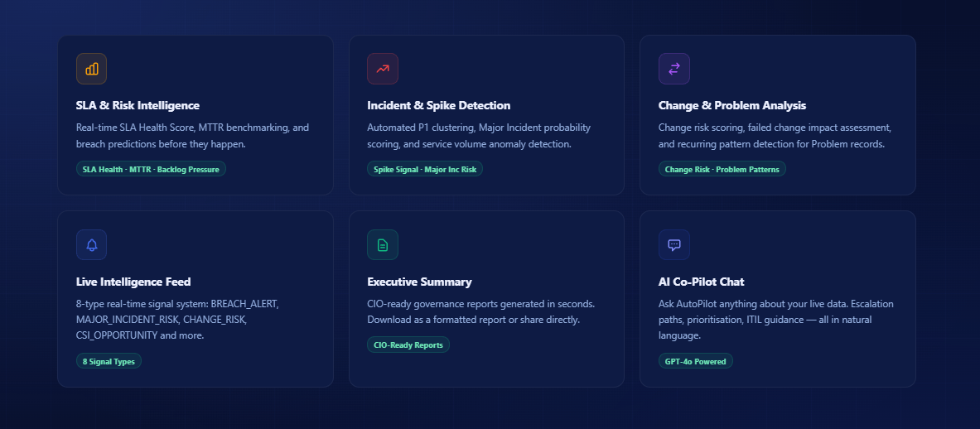This screenshot has height=429, width=980.
Task: Select the Change & Problem Analysis title
Action: tap(731, 105)
